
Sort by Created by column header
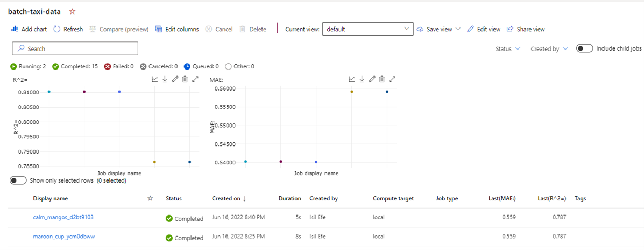[324, 198]
